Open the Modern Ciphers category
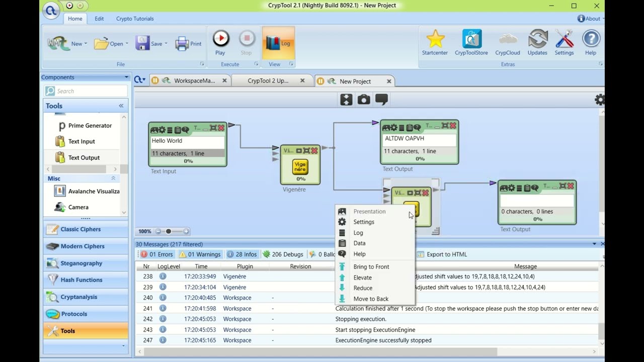Viewport: 644px width, 362px height. tap(86, 246)
